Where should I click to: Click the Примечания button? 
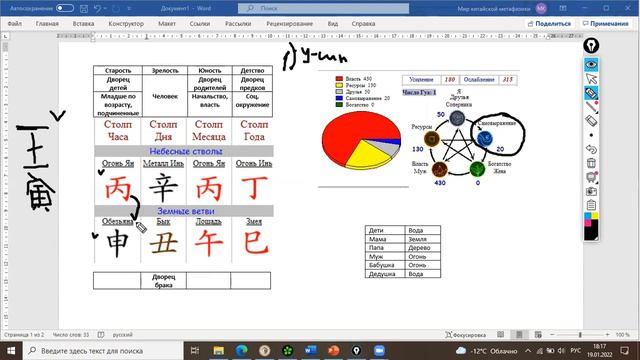point(606,24)
